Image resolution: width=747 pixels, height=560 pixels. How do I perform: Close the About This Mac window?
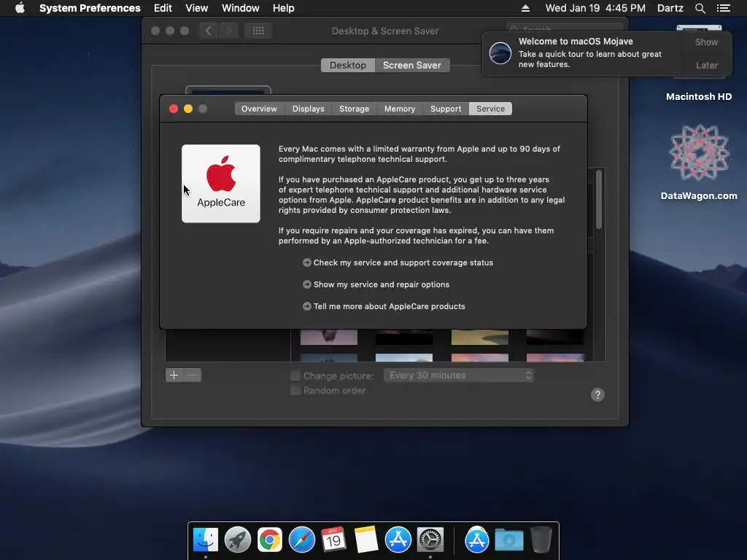click(174, 109)
